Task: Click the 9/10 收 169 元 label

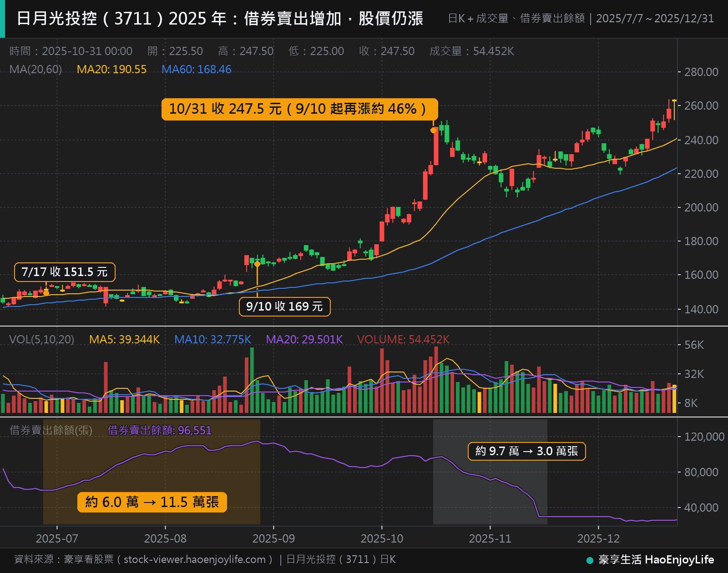Action: [x=284, y=307]
